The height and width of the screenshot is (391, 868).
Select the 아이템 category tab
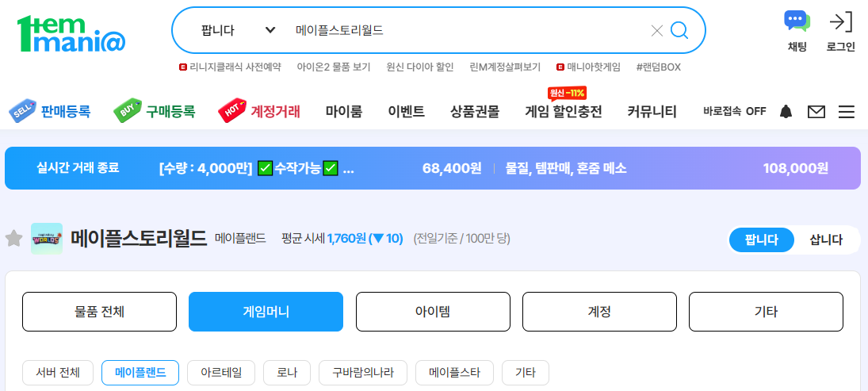click(433, 312)
